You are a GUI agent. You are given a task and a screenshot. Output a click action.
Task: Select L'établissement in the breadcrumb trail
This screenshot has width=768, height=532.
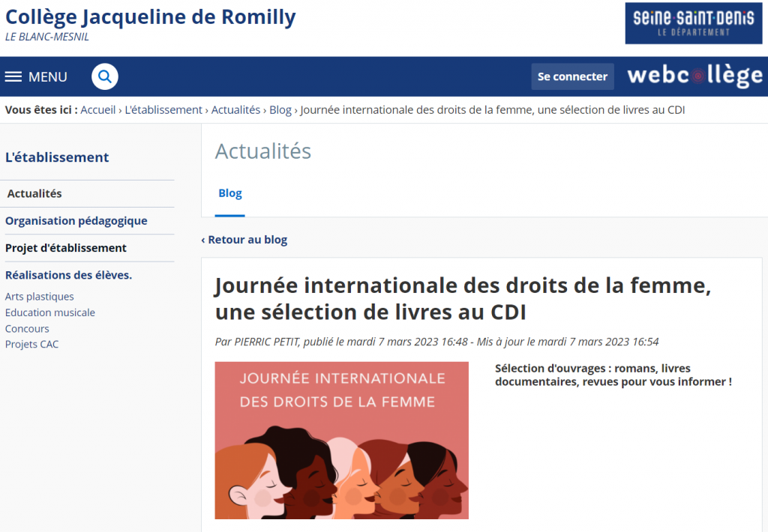point(163,110)
